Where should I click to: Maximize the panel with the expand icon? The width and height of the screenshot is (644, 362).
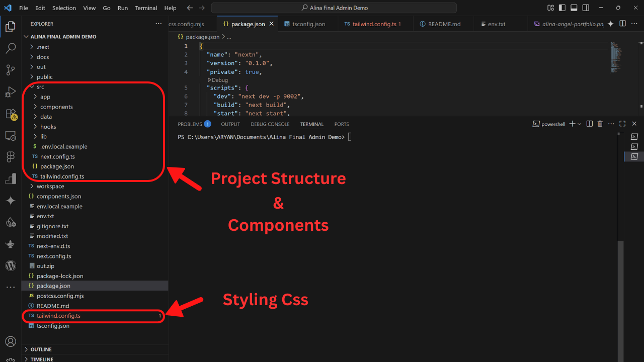pos(622,124)
